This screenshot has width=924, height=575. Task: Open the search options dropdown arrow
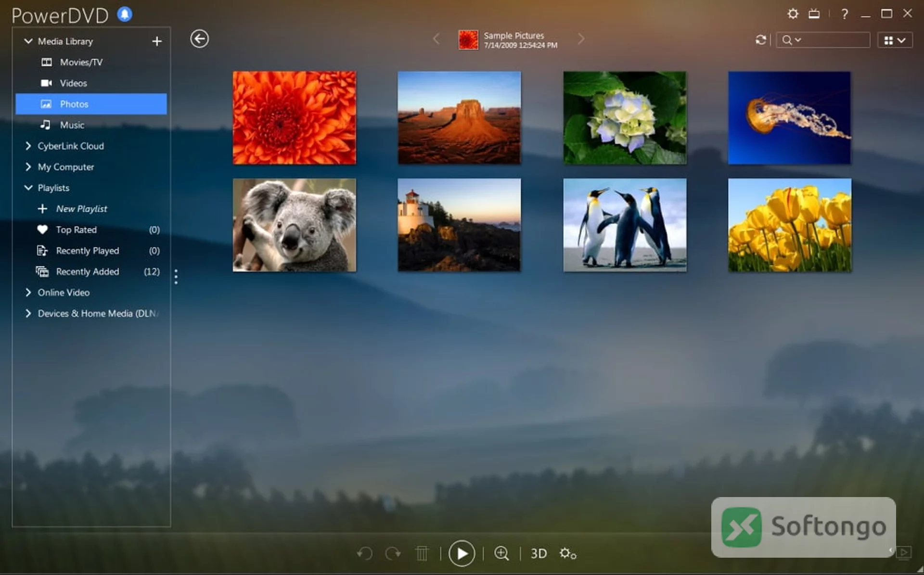pos(798,40)
